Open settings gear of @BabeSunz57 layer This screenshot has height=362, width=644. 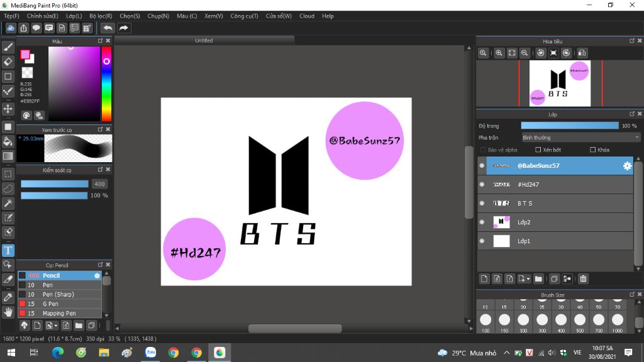627,165
